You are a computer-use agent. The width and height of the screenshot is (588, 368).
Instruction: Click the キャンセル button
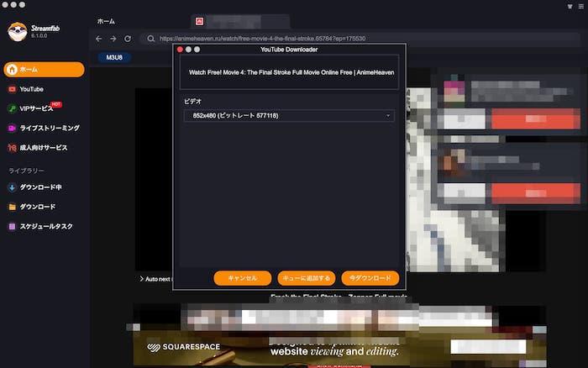[243, 278]
